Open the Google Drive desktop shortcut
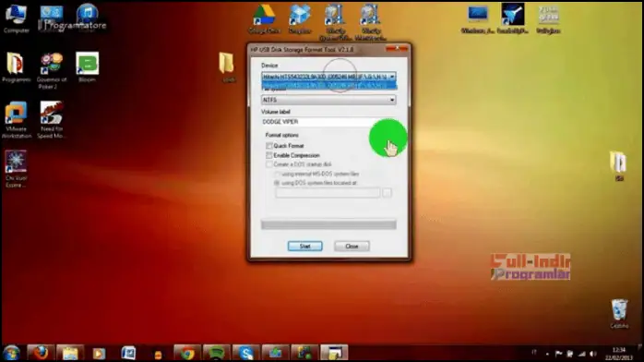This screenshot has width=644, height=362. 264,18
